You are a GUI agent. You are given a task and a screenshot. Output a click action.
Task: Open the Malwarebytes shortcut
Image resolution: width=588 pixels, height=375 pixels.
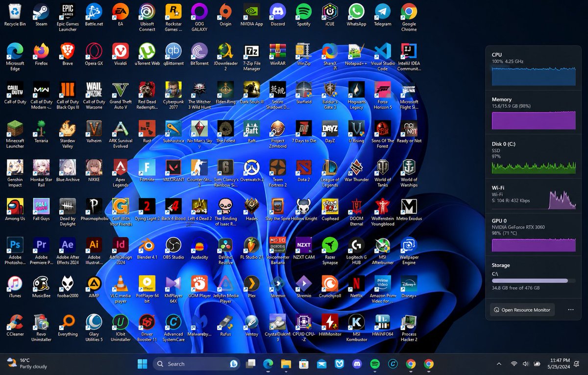click(x=199, y=325)
